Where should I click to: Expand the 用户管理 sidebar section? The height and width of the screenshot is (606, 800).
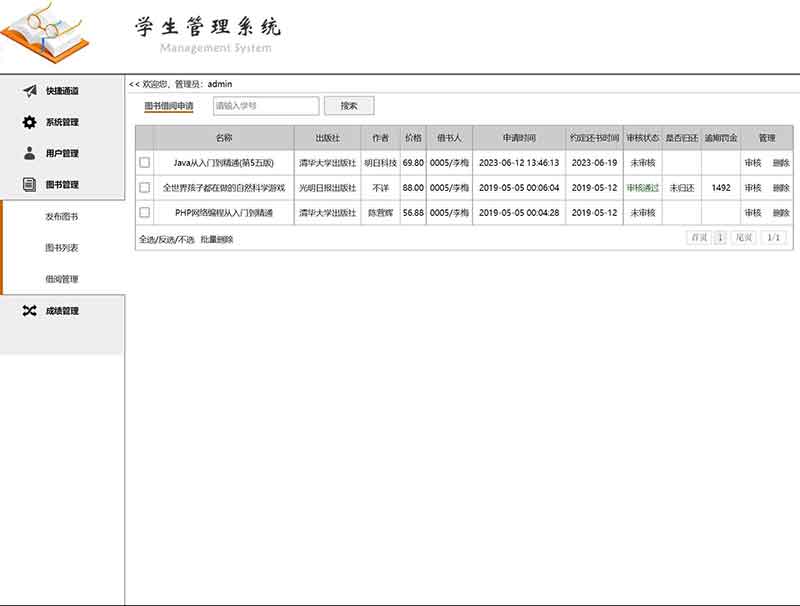click(62, 153)
